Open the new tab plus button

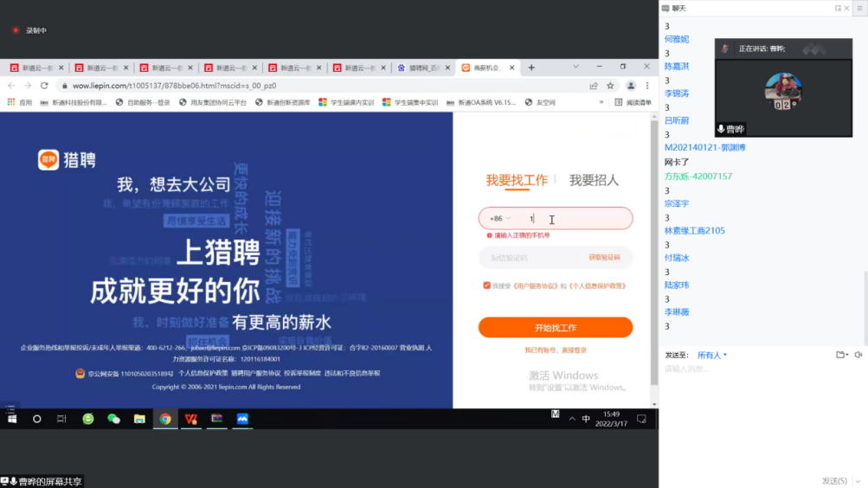(531, 67)
